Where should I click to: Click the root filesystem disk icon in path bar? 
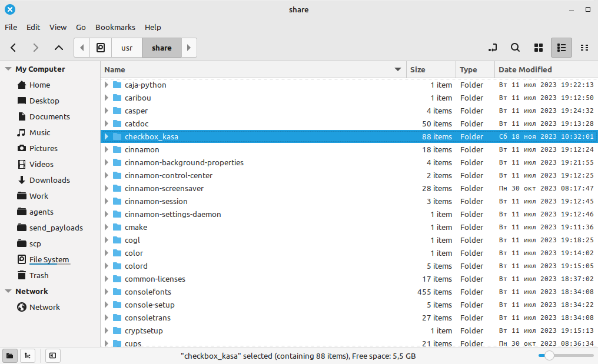pos(101,48)
